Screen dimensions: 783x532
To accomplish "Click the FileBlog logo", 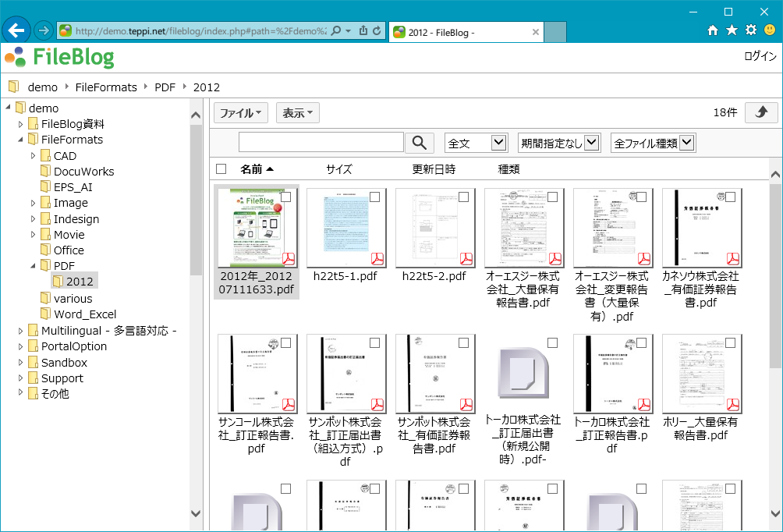I will (x=59, y=57).
